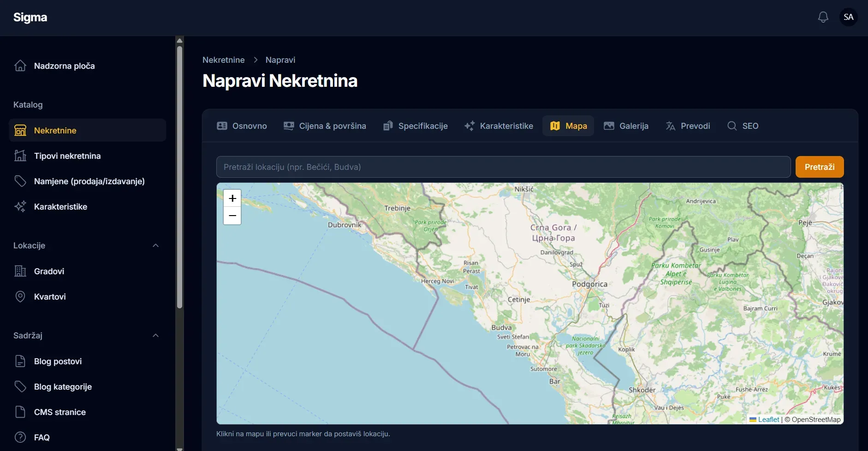Switch to the Cijena & površina tab
Viewport: 868px width, 451px height.
325,126
